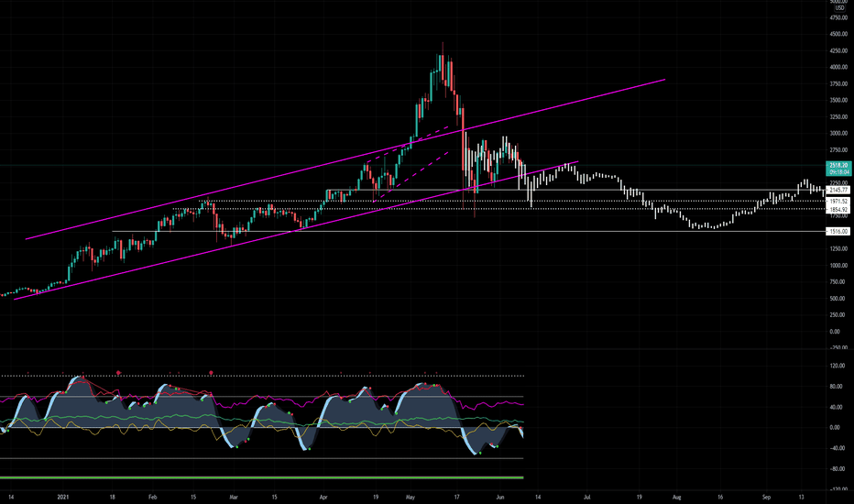Click the 4000.00 price axis label

838,68
